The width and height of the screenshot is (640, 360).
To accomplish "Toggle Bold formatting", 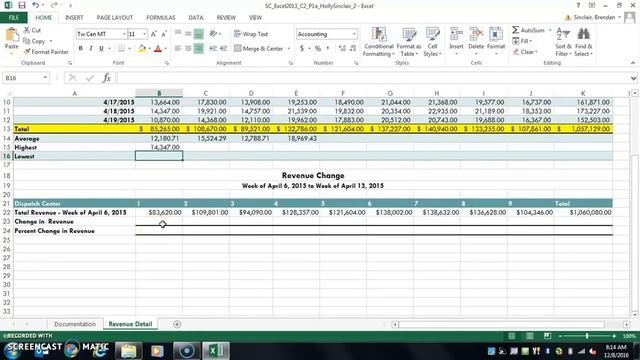I will coord(80,49).
